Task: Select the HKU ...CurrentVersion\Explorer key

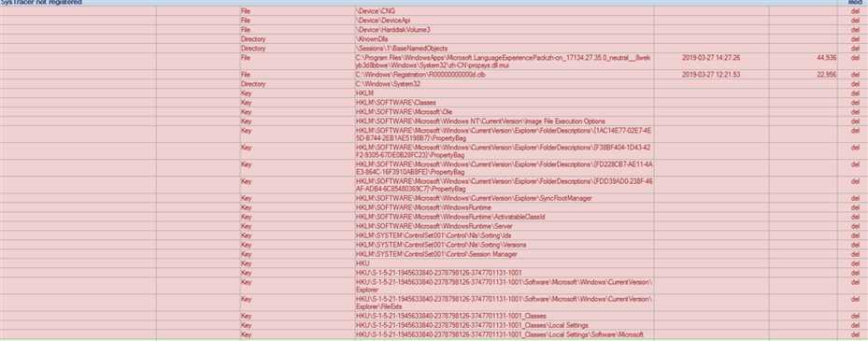Action: [x=504, y=286]
